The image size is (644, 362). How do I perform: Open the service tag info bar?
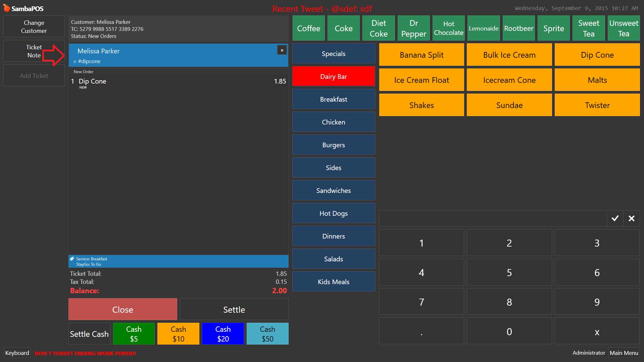tap(179, 261)
